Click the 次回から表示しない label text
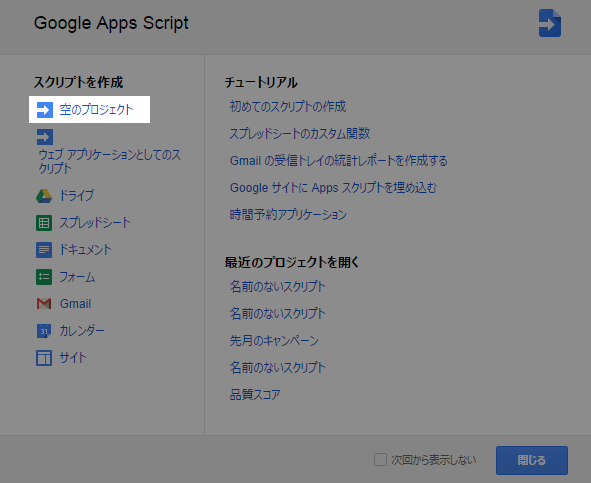This screenshot has width=591, height=483. click(x=434, y=460)
